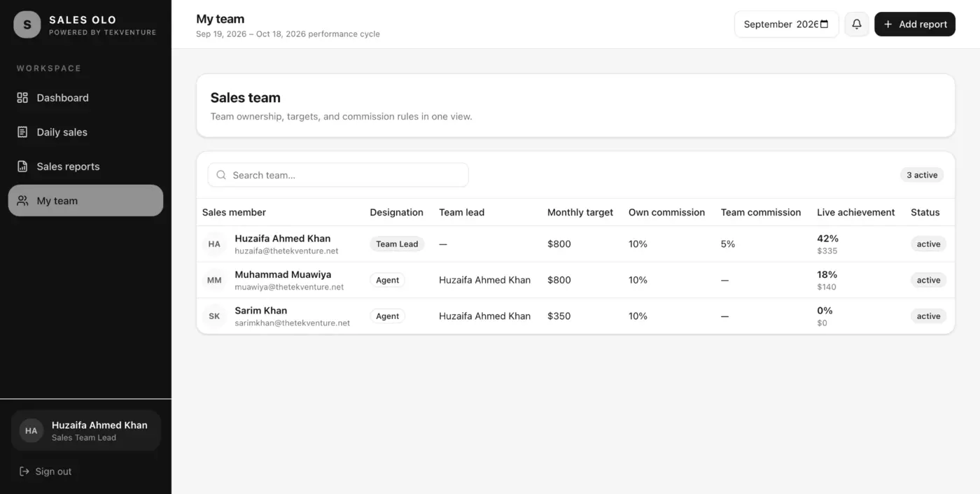
Task: Click the Sales OLO logo avatar
Action: pos(27,24)
